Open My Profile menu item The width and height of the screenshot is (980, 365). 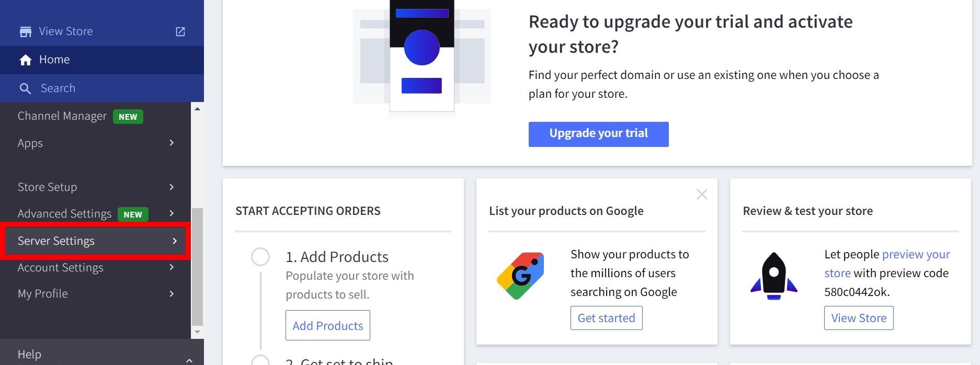pyautogui.click(x=43, y=294)
